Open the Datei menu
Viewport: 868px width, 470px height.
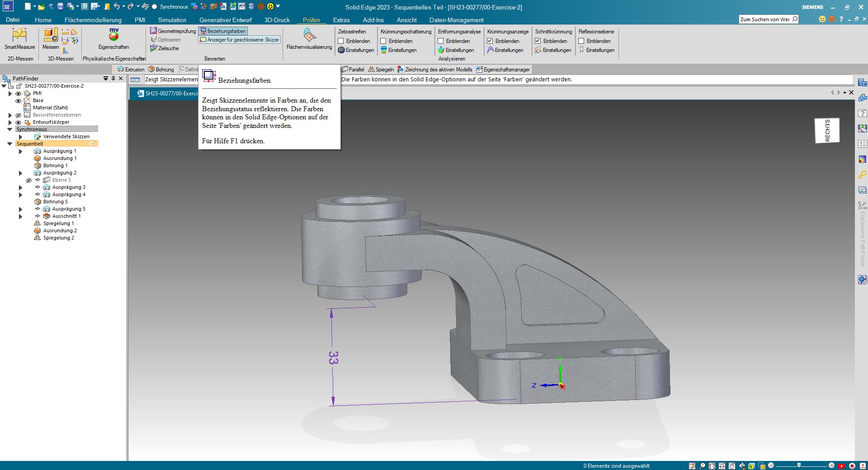coord(13,20)
